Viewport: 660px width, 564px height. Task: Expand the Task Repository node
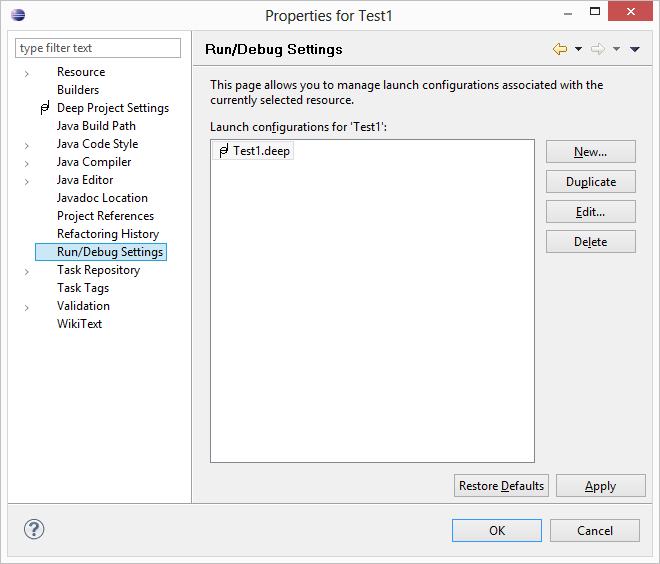(x=27, y=271)
